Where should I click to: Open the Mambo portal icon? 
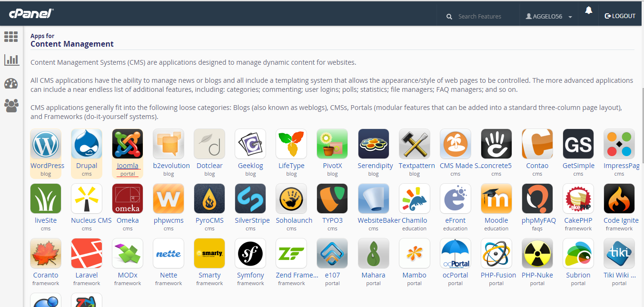414,253
